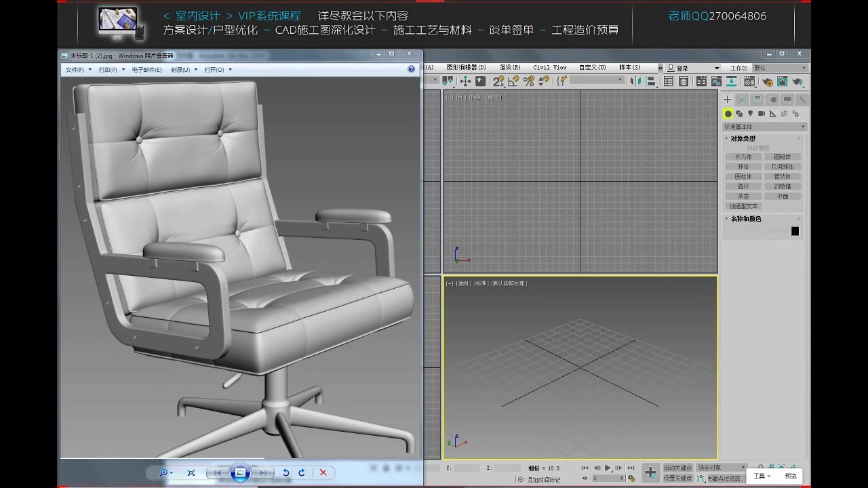Click the actual size icon in photo viewer
Screen dimensions: 868x488
[x=191, y=472]
